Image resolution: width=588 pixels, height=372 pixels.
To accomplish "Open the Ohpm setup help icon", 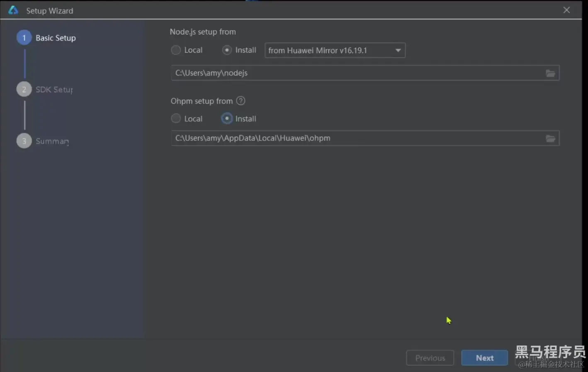I will pos(241,101).
